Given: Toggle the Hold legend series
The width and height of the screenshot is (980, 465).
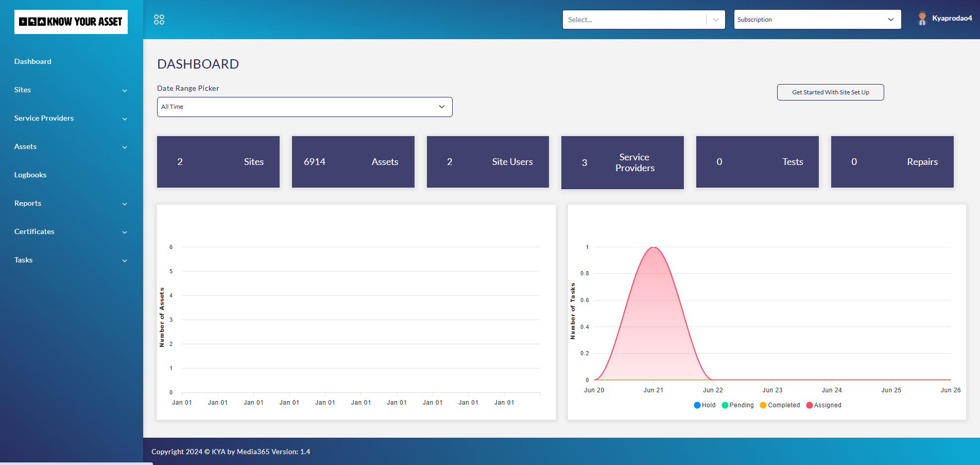Looking at the screenshot, I should [x=704, y=405].
